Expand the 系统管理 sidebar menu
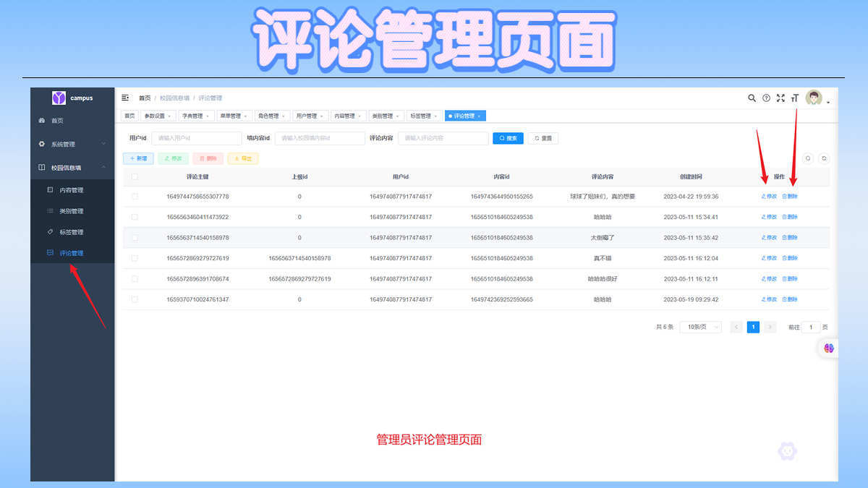Viewport: 868px width, 488px height. [x=72, y=144]
